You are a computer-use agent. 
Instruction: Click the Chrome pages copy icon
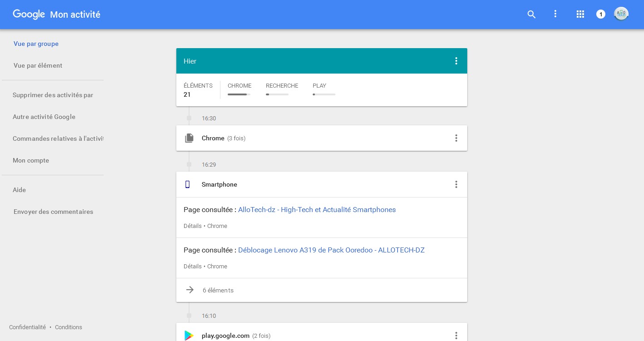tap(190, 138)
